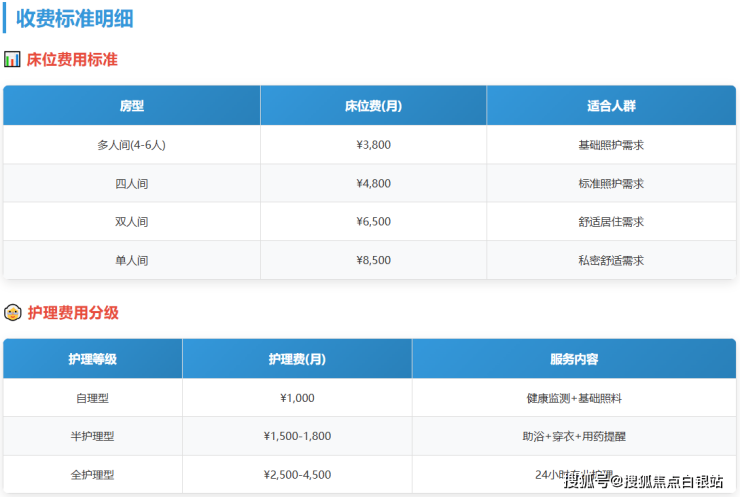The image size is (740, 497).
Task: Click the 自理型 care level cell
Action: coord(92,398)
